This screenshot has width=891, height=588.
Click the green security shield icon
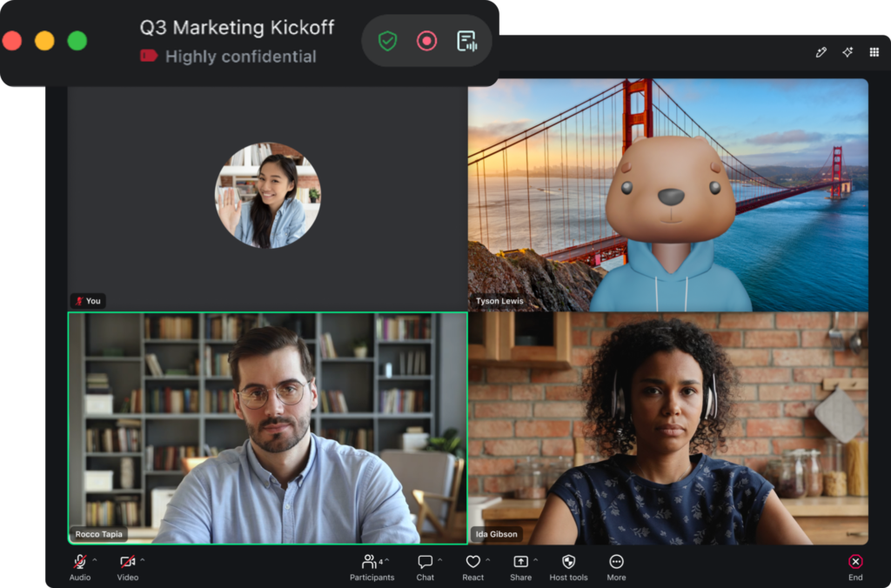tap(387, 41)
